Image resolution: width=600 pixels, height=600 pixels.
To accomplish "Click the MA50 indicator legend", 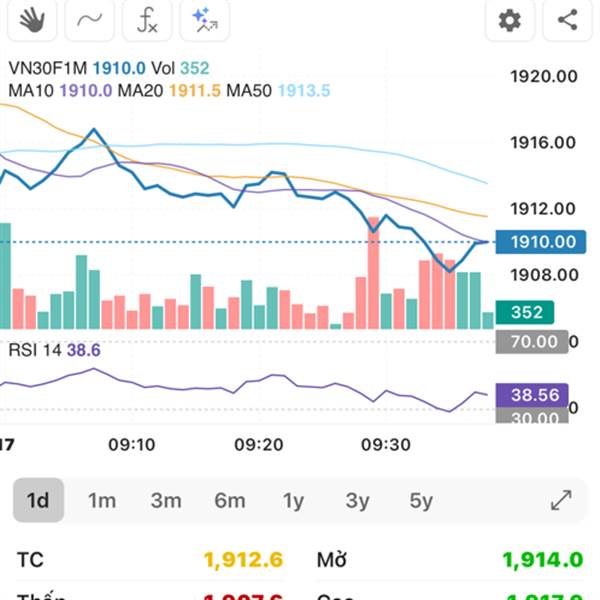I will pyautogui.click(x=249, y=91).
